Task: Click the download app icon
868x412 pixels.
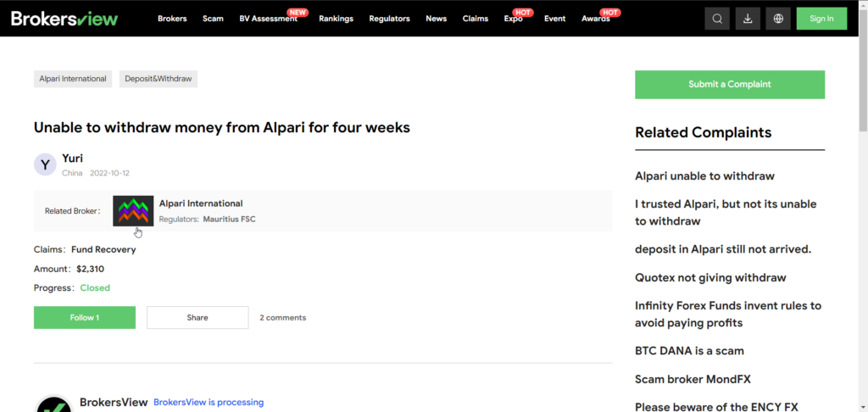Action: pyautogui.click(x=748, y=19)
